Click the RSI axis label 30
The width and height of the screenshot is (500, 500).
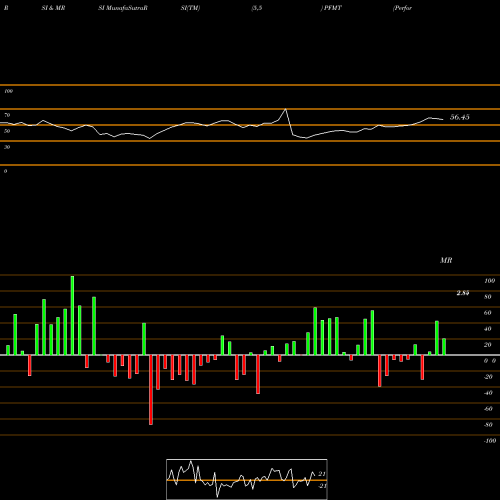(7, 147)
